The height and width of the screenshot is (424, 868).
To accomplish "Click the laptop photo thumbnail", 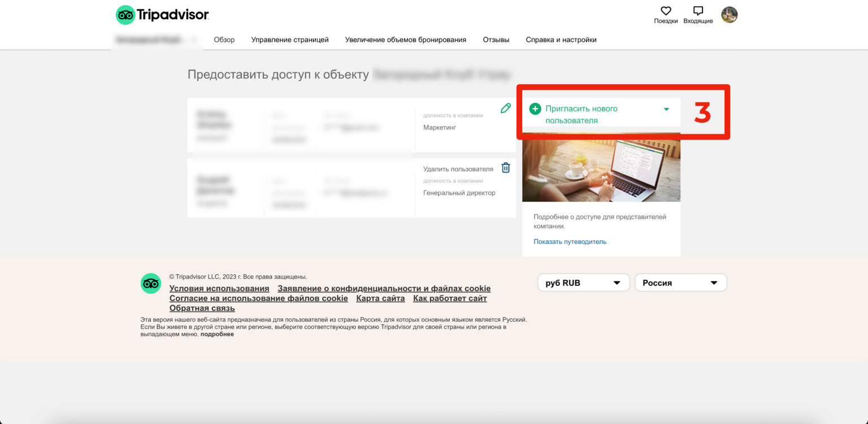I will point(601,167).
